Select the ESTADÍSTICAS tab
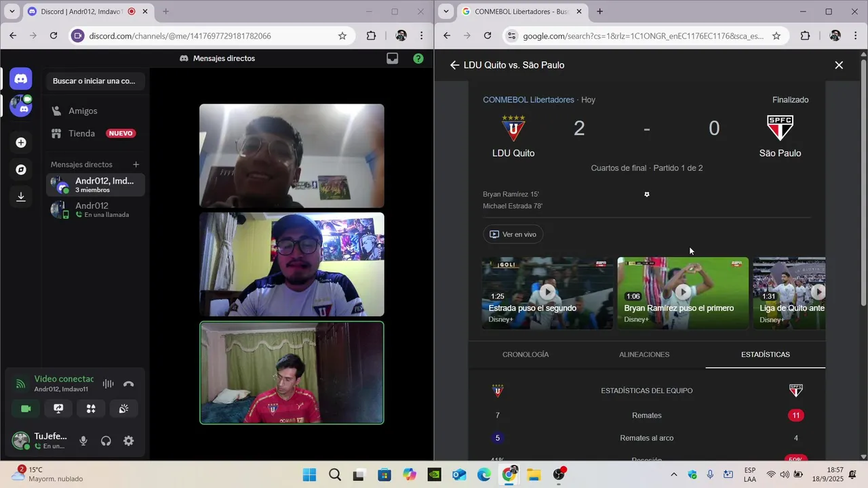 (766, 354)
